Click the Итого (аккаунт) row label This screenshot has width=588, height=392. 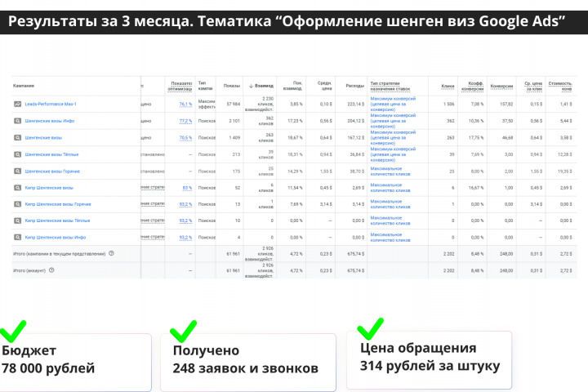(29, 270)
